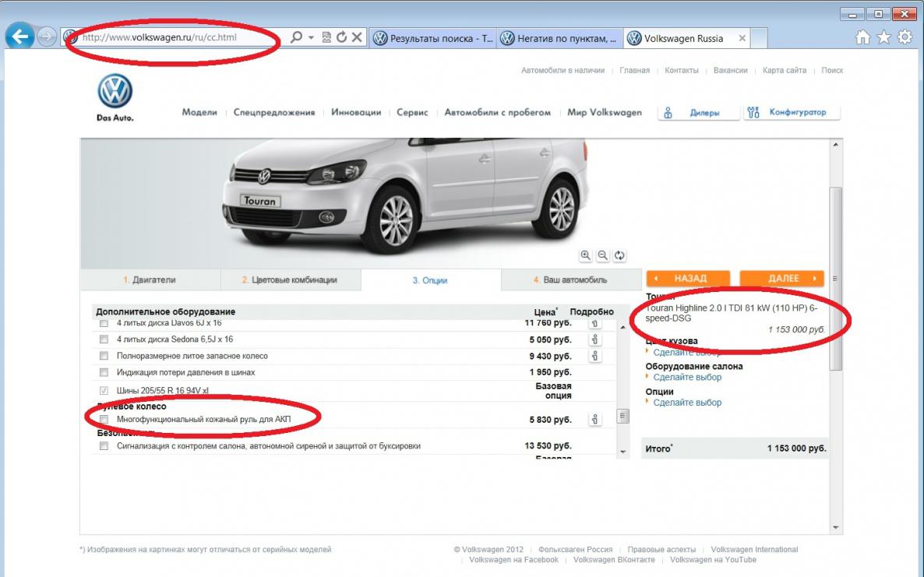The width and height of the screenshot is (924, 577).
Task: Click the Шины 205/55 R 16 checkbox
Action: click(104, 390)
